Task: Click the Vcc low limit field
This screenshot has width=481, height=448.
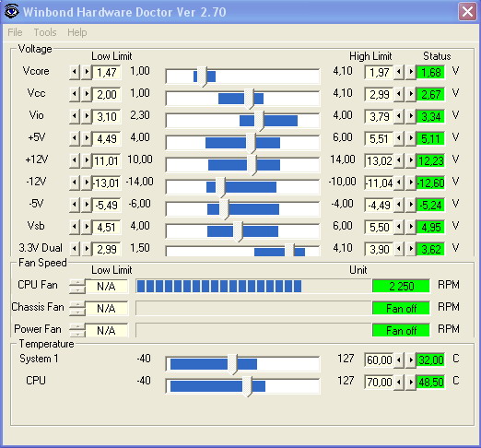Action: click(106, 94)
